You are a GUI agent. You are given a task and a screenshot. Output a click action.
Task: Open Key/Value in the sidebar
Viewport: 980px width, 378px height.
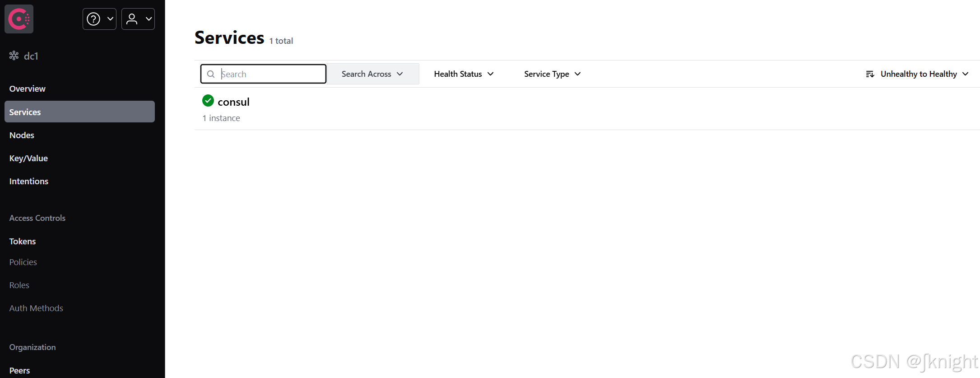[28, 158]
